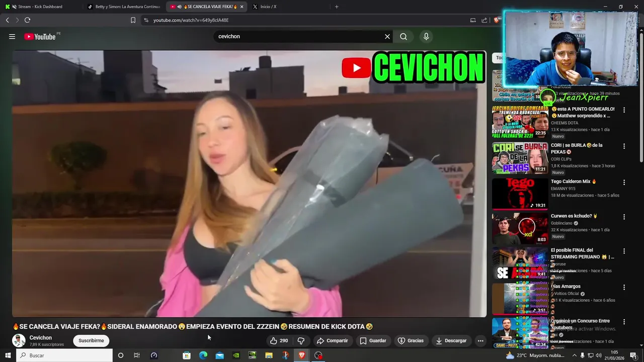Clear the search box text
The width and height of the screenshot is (644, 362).
coord(387,37)
